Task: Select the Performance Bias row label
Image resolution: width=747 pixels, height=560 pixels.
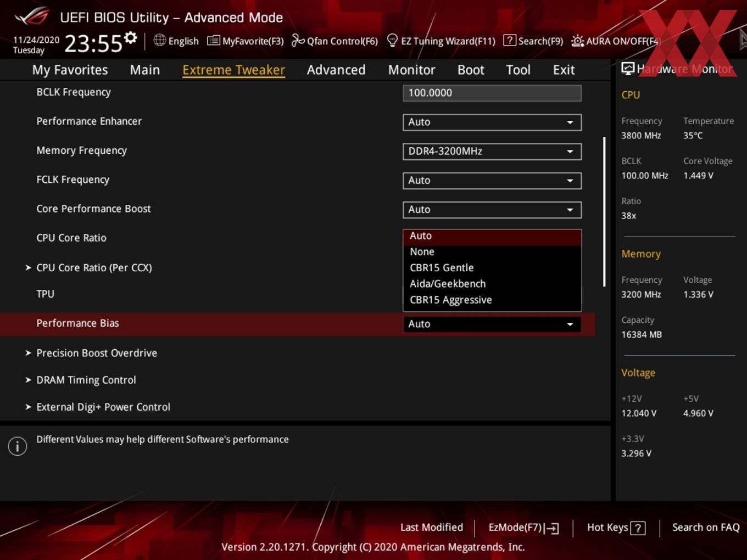Action: [77, 323]
